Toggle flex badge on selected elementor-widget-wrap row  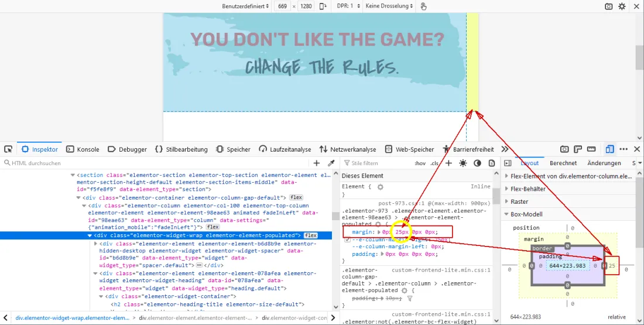tap(311, 235)
